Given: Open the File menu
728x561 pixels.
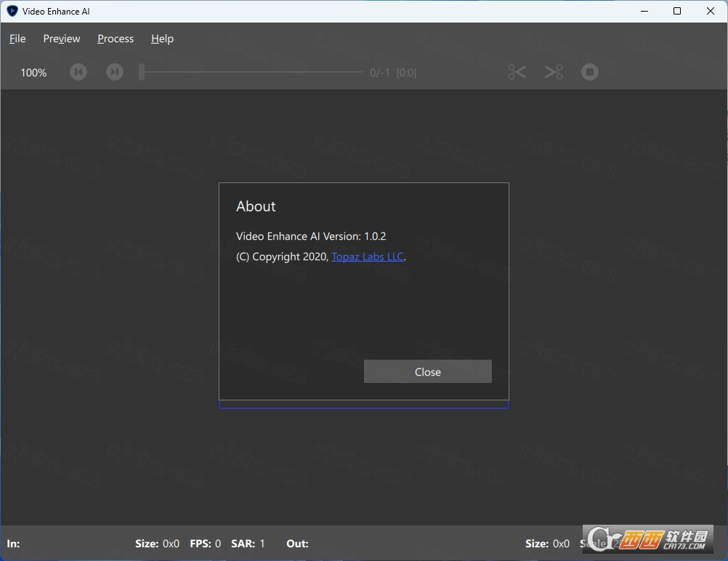Looking at the screenshot, I should (x=17, y=39).
